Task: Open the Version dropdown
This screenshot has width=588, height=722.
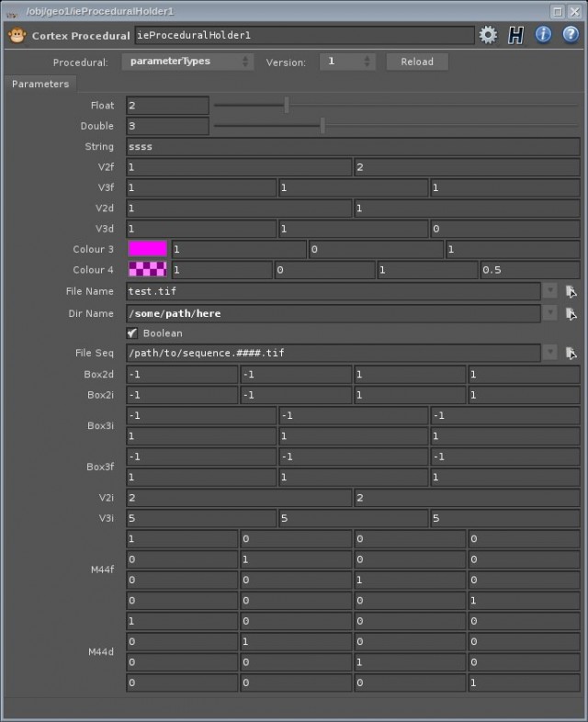Action: (347, 62)
